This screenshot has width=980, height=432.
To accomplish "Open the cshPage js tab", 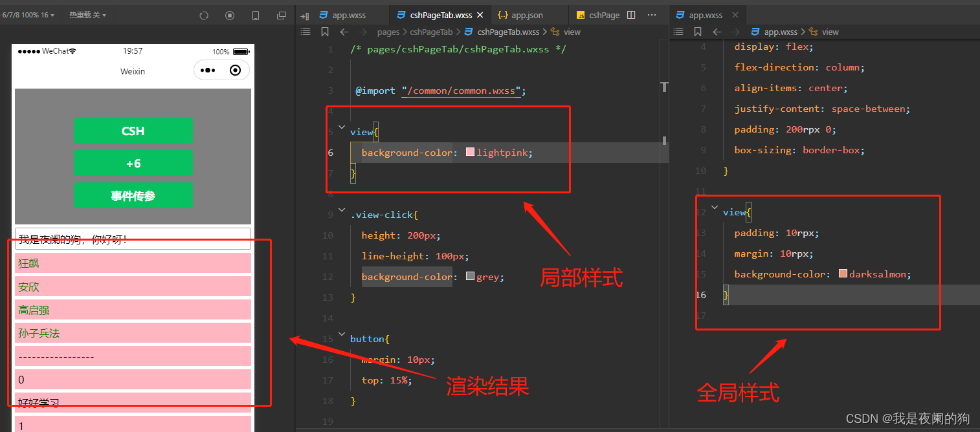I will pyautogui.click(x=597, y=15).
